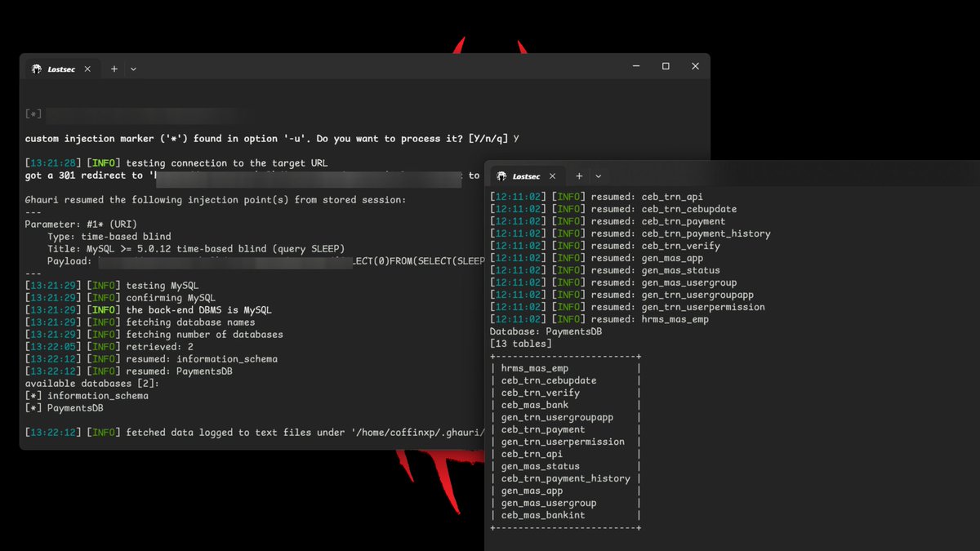Close the Lostsec tab in the back terminal window
This screenshot has height=551, width=980.
pos(87,69)
